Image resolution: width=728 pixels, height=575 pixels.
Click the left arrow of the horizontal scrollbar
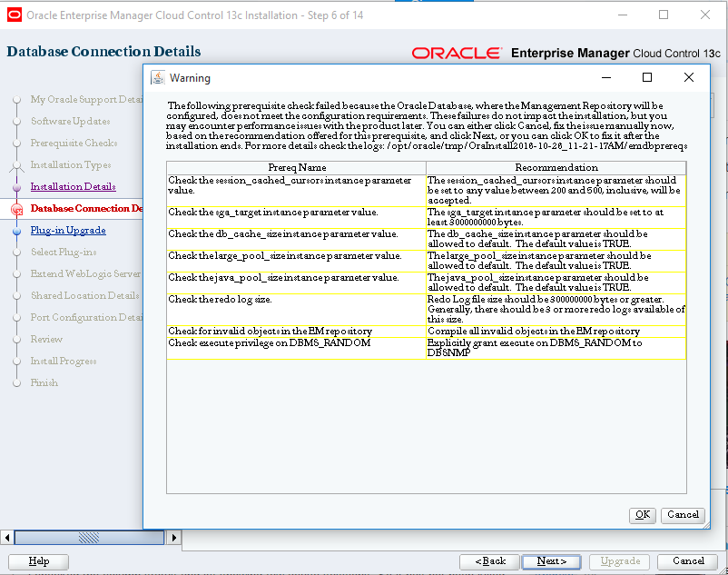(x=7, y=538)
